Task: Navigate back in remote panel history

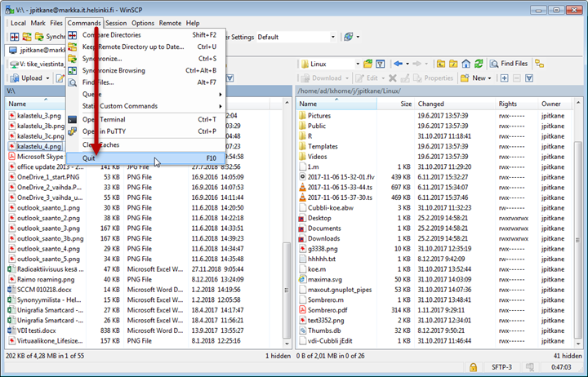Action: tap(397, 64)
